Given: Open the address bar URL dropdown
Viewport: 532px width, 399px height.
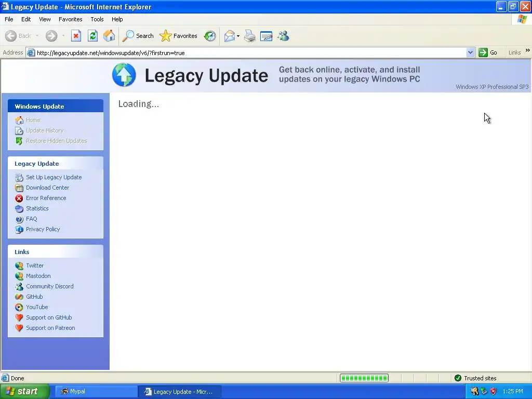Looking at the screenshot, I should click(x=470, y=52).
